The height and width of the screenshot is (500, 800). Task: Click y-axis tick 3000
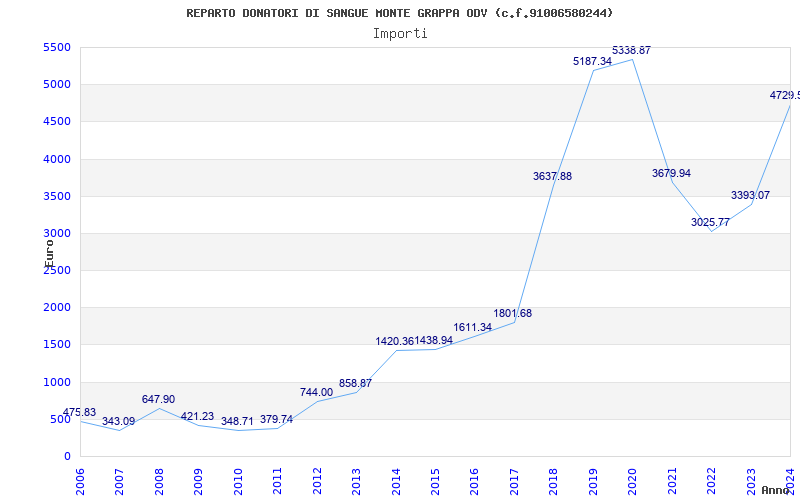click(x=57, y=234)
